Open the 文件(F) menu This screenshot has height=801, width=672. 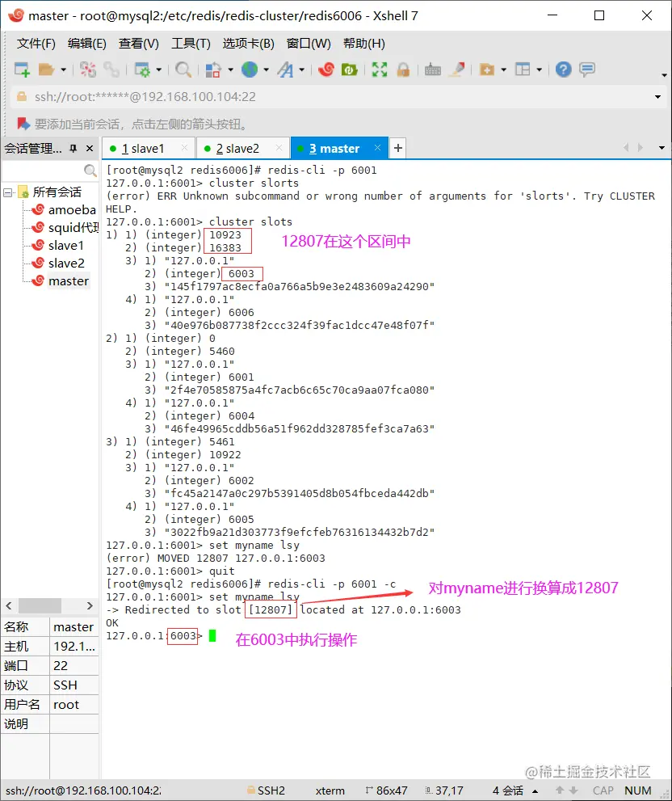[x=36, y=44]
